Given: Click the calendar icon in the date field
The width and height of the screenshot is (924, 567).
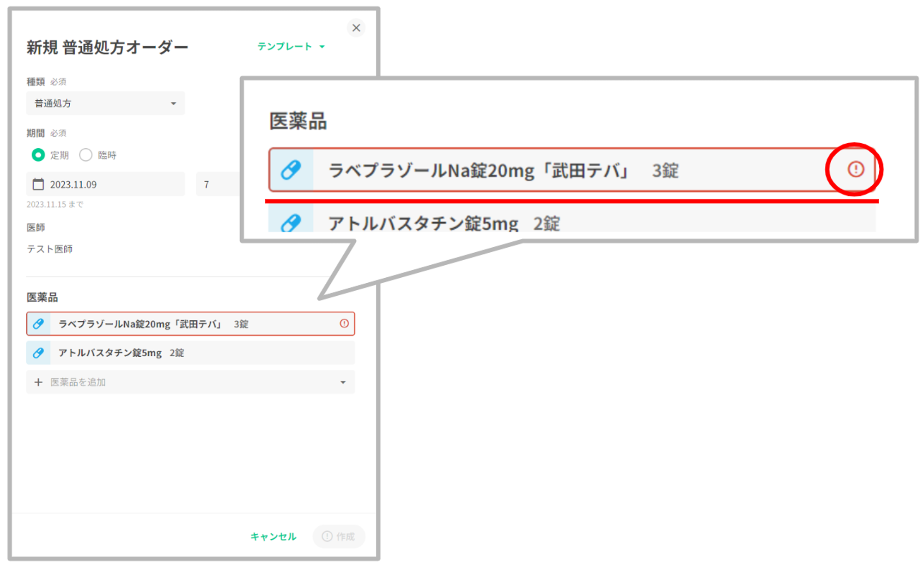Looking at the screenshot, I should [x=38, y=184].
